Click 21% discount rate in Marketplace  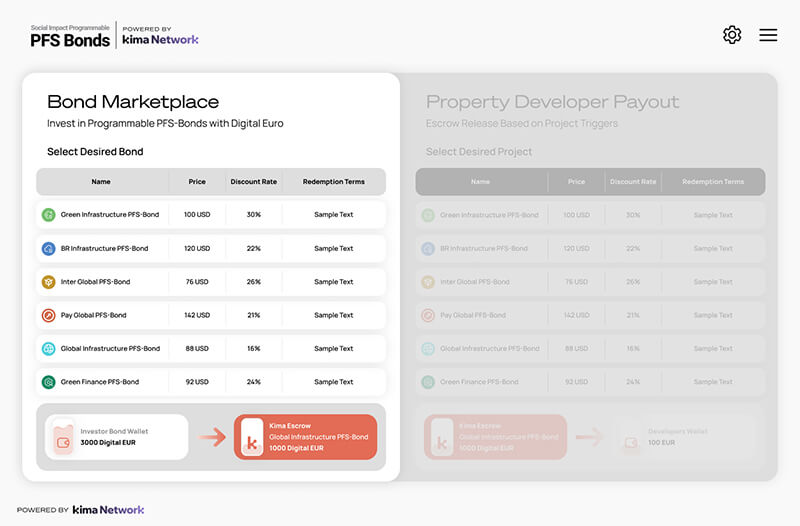[x=254, y=315]
